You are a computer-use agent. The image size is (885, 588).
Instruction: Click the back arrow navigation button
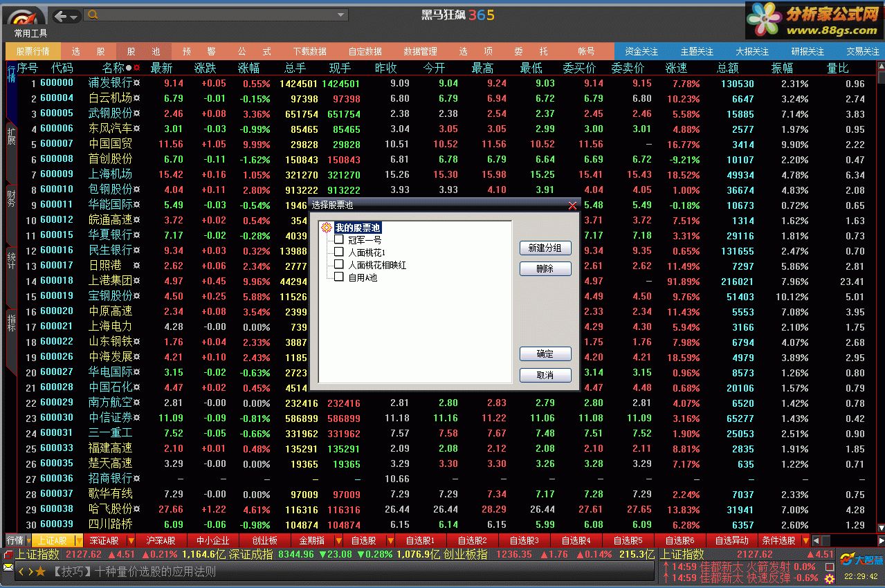click(61, 16)
